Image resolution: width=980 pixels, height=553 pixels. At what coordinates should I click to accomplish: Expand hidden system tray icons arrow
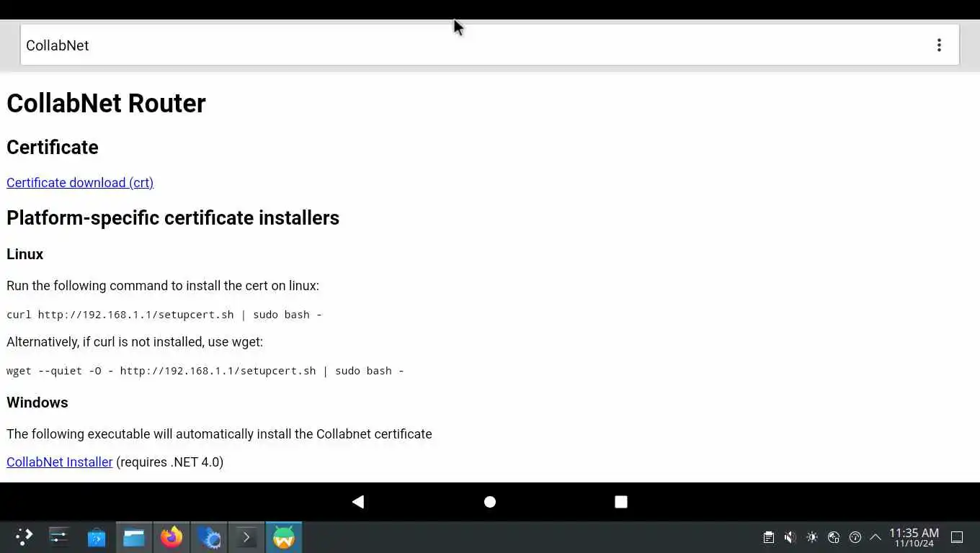tap(876, 537)
